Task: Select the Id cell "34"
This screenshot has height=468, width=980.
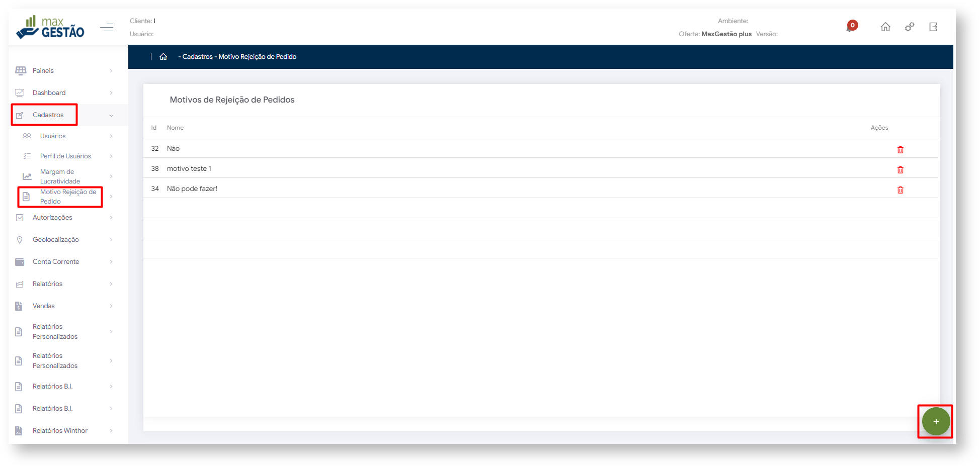Action: tap(155, 189)
